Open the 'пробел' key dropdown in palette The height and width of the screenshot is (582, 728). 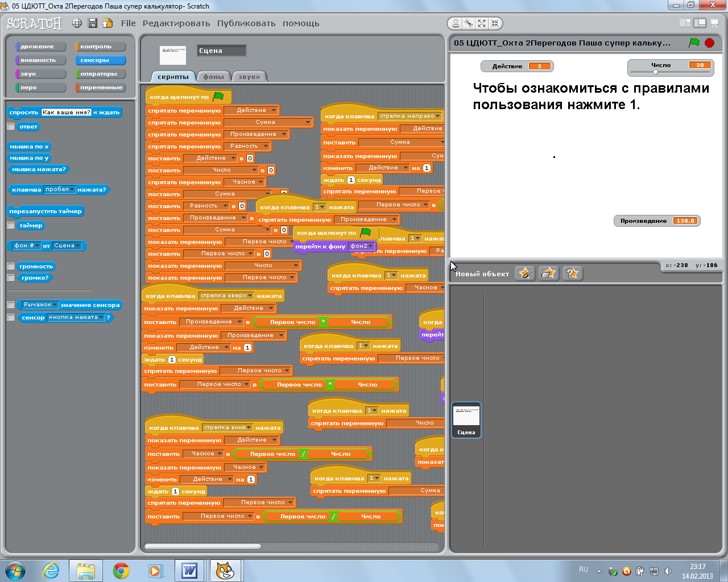pos(60,190)
